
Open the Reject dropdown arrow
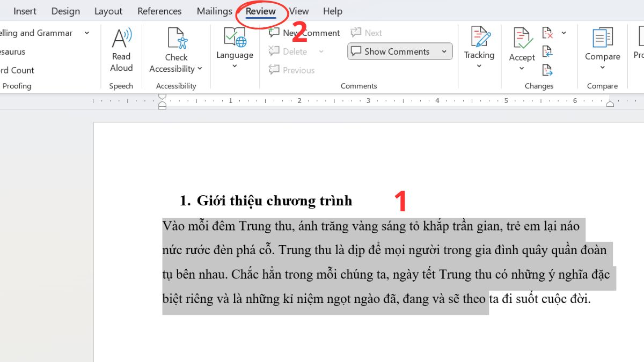(563, 33)
